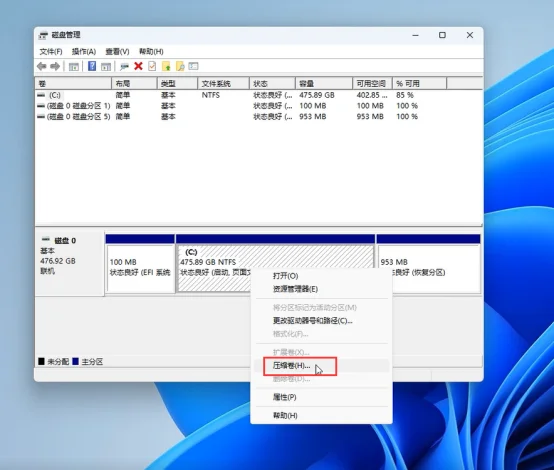Sort by the 可用空间 column header
The image size is (554, 470).
(372, 84)
